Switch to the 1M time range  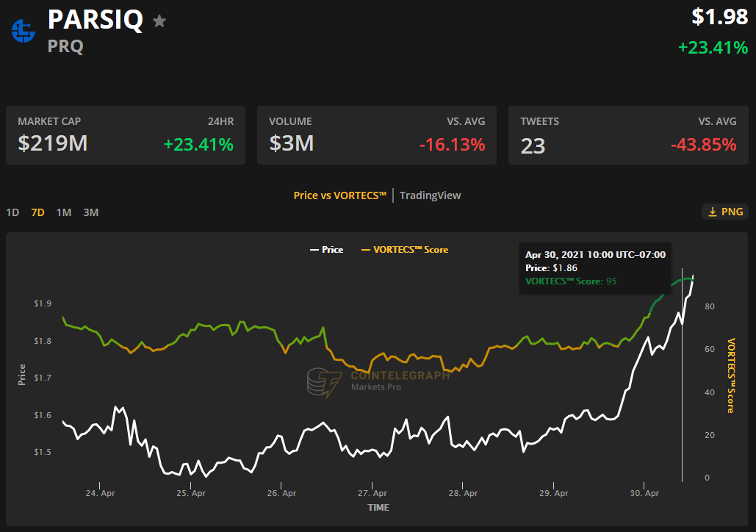click(x=64, y=212)
